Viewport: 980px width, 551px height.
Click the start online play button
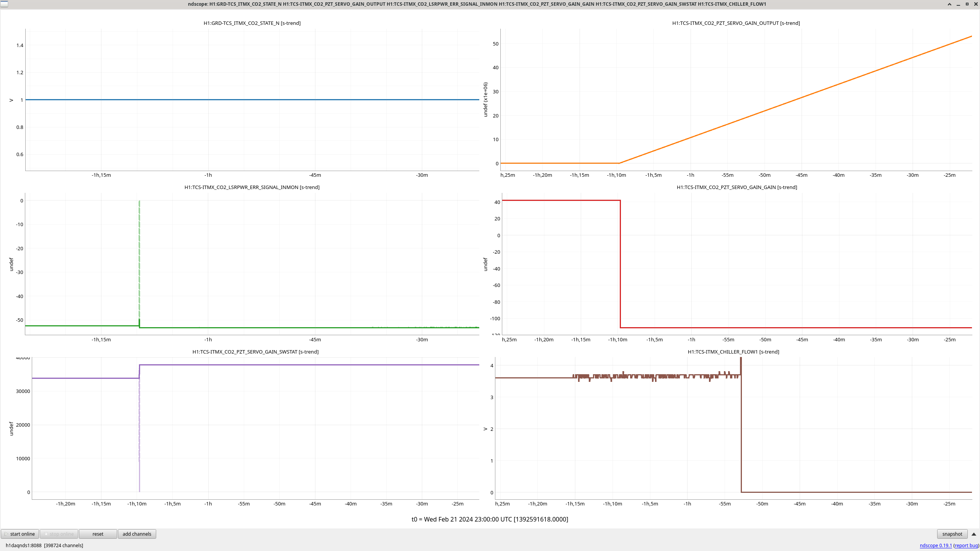point(20,534)
